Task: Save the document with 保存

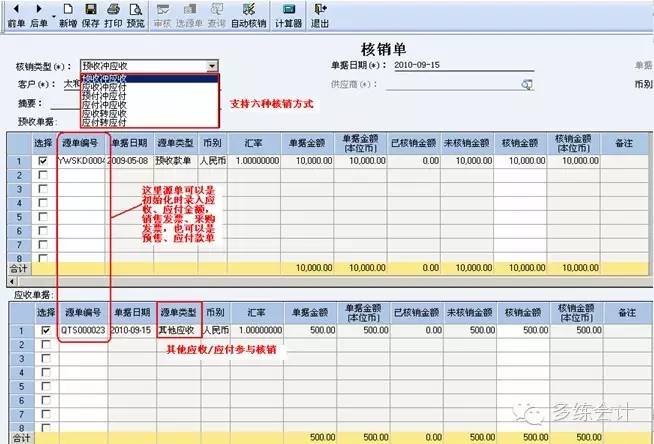Action: (91, 15)
